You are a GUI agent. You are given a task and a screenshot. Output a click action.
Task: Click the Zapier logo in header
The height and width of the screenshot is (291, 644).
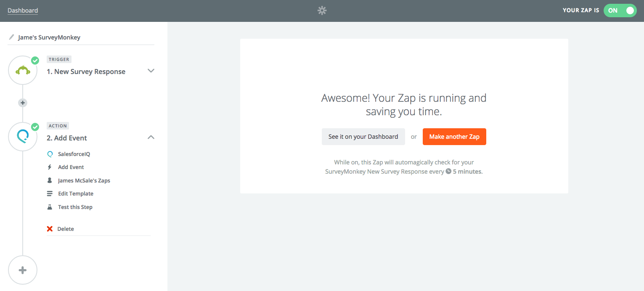coord(322,11)
